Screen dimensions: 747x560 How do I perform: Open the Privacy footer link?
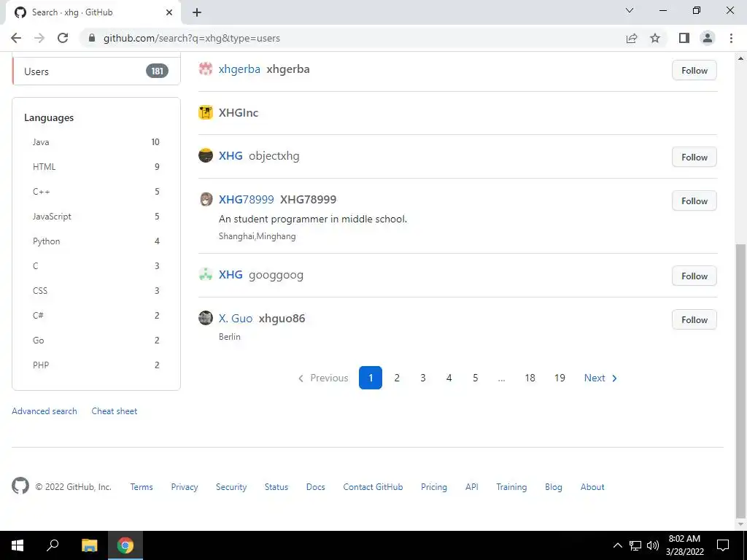tap(185, 486)
